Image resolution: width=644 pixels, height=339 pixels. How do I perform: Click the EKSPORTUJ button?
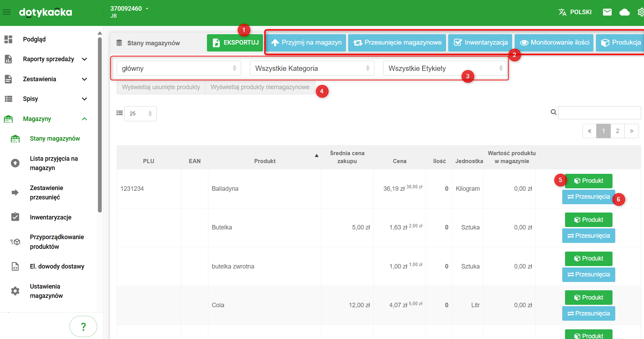click(x=235, y=43)
